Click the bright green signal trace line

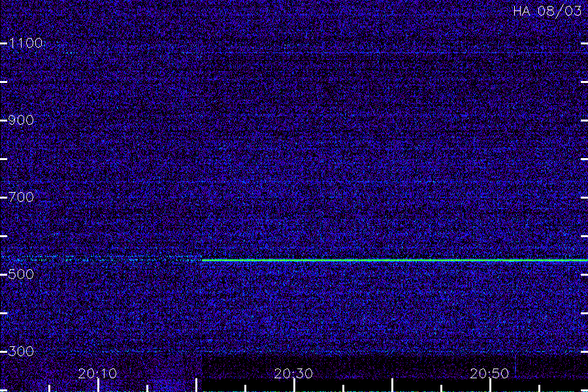395,260
